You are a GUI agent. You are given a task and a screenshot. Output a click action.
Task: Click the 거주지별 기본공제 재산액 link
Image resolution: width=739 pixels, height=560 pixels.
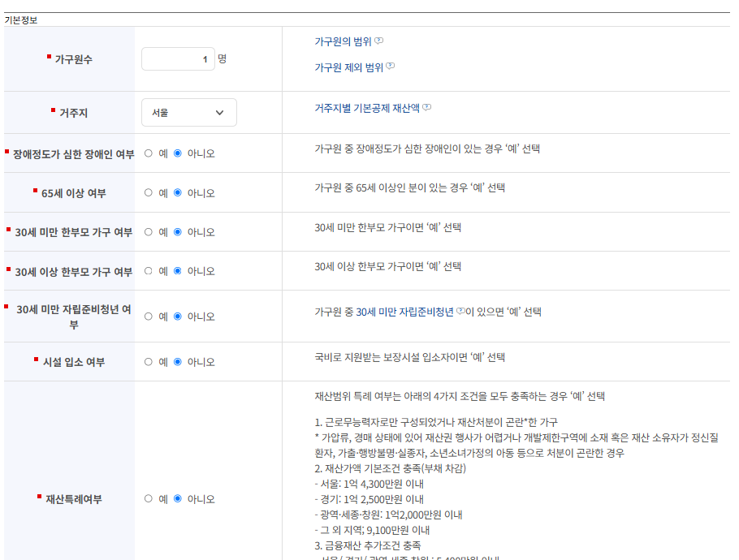point(369,106)
